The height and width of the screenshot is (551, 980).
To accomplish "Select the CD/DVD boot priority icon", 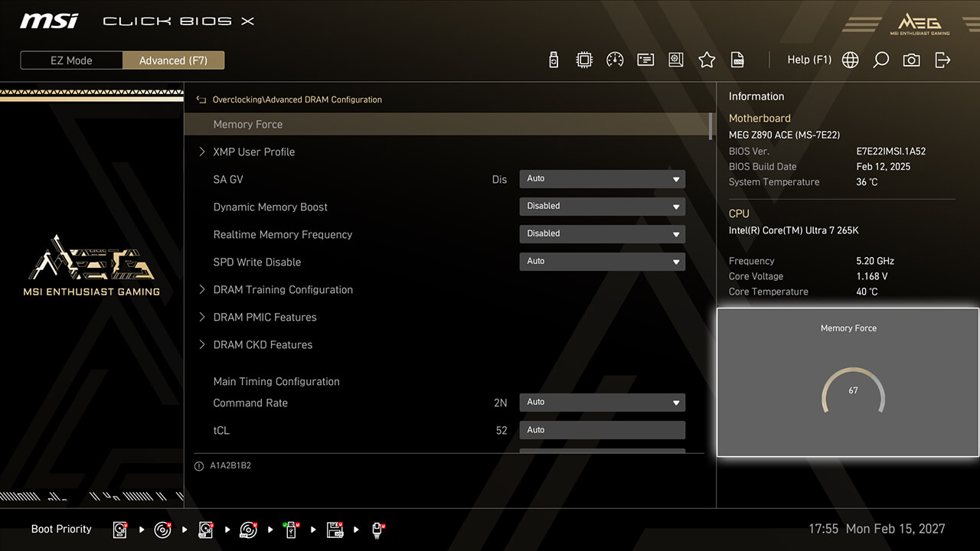I will [x=163, y=530].
